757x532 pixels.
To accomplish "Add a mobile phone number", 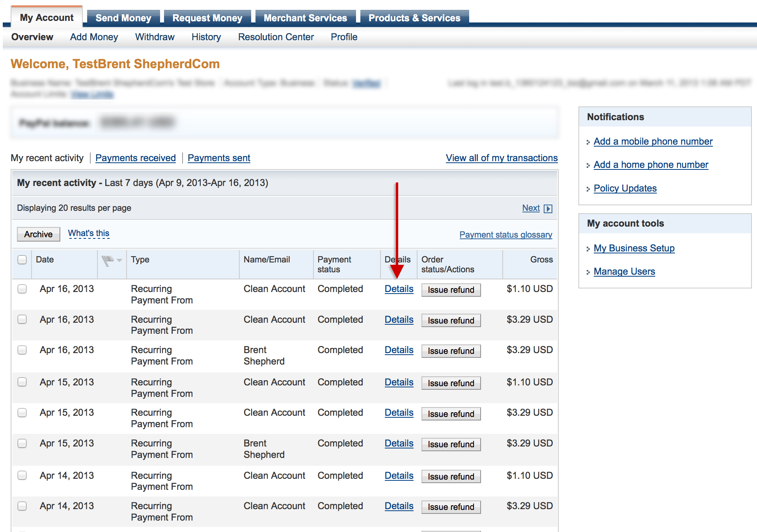I will click(653, 141).
